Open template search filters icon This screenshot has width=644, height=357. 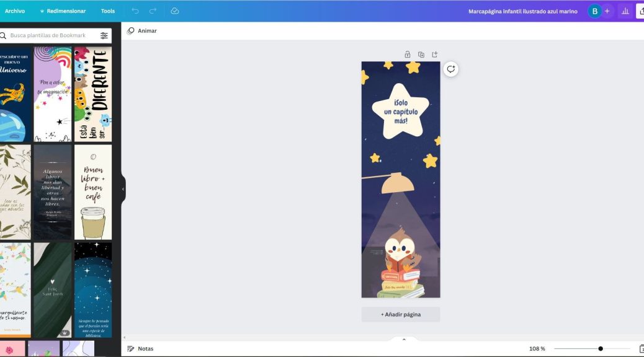104,36
